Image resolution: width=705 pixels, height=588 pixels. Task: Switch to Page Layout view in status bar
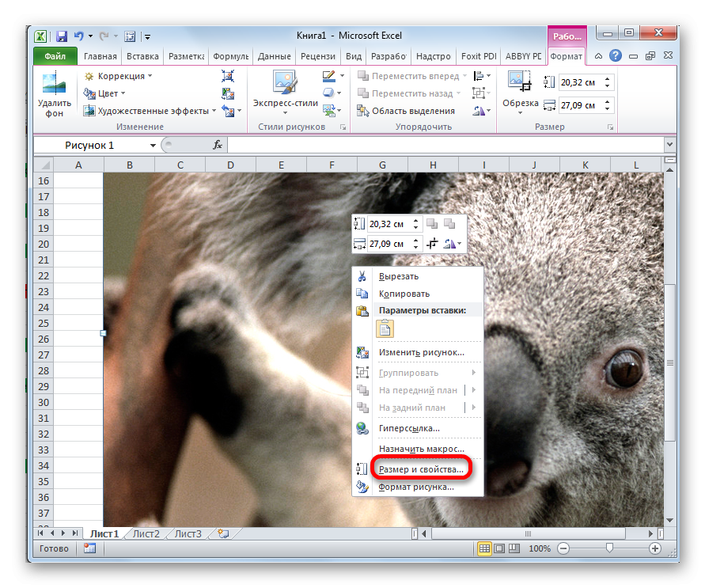pyautogui.click(x=499, y=548)
